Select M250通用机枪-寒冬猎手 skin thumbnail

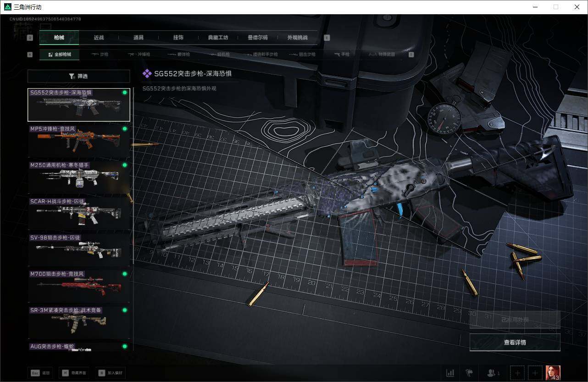[79, 177]
